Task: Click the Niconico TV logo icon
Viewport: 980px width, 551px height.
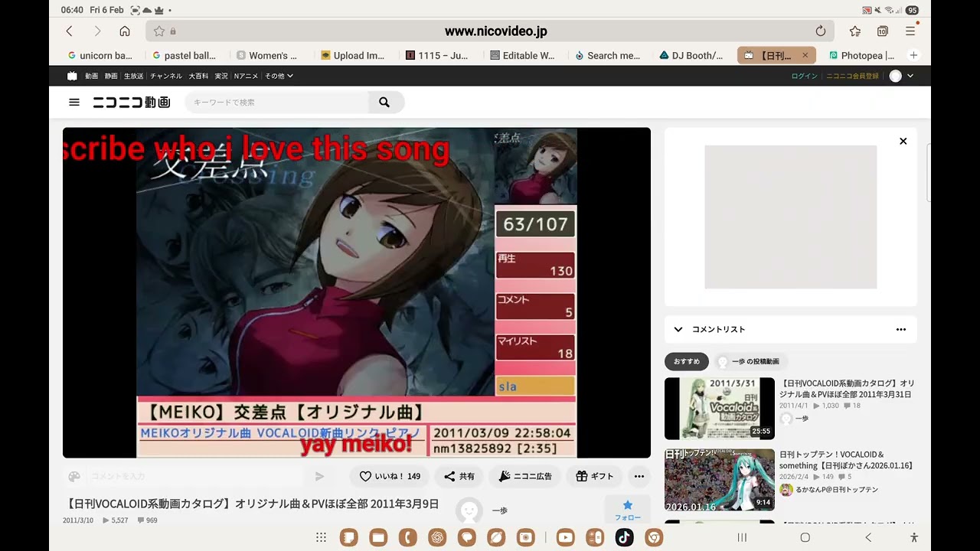Action: (72, 76)
